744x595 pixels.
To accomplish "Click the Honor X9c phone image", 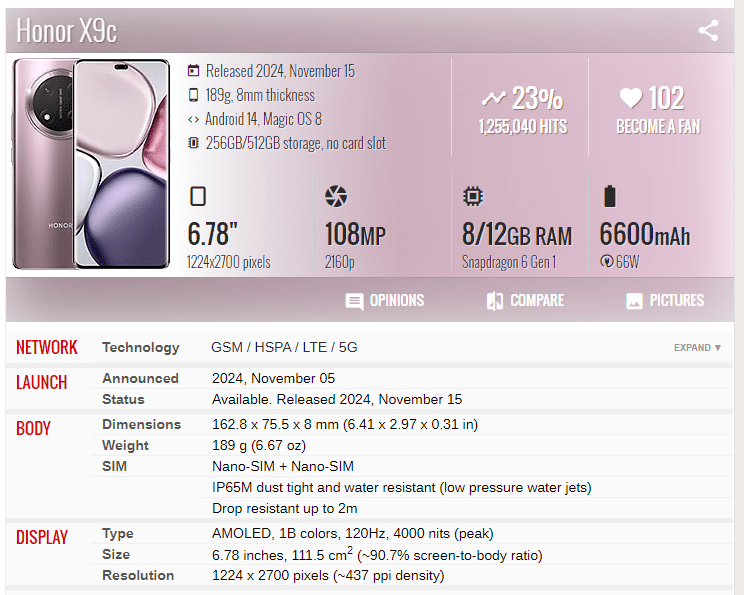I will click(x=90, y=165).
